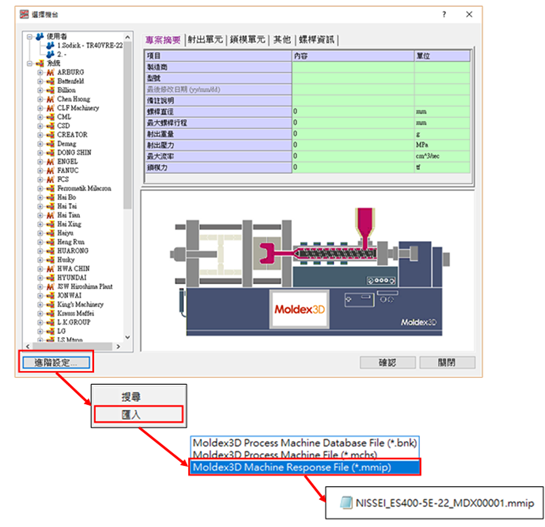
Task: Collapse the 使用者 user group node
Action: [30, 37]
